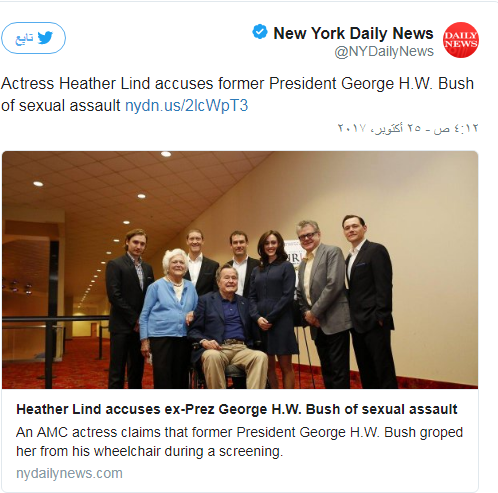Click the Twitter bird icon in follow button
Viewport: 498px width, 493px height.
[x=45, y=38]
